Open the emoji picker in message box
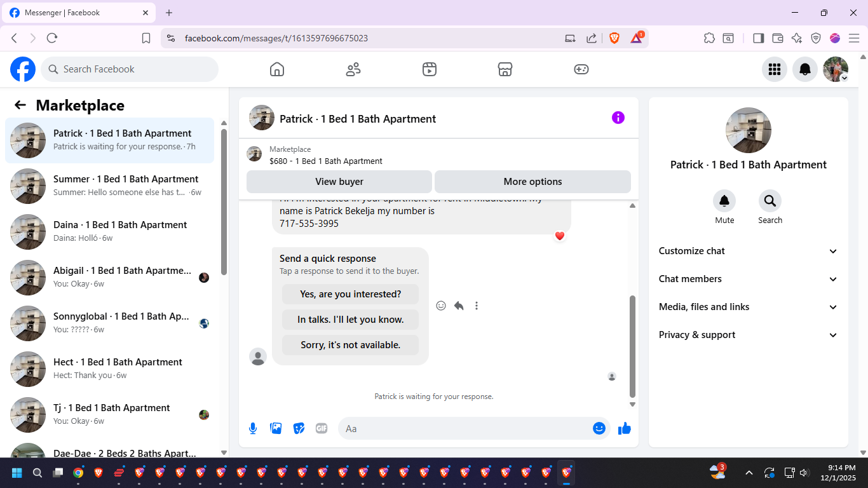This screenshot has width=868, height=488. click(599, 429)
